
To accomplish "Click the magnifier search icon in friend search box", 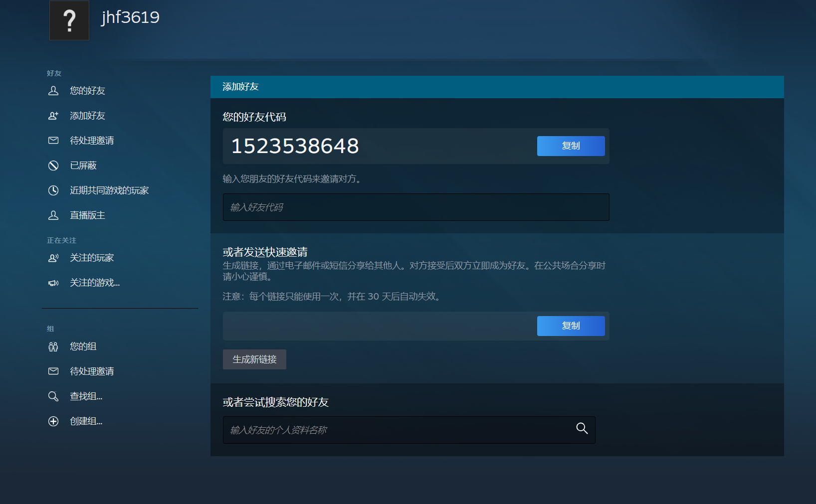I will click(x=582, y=428).
